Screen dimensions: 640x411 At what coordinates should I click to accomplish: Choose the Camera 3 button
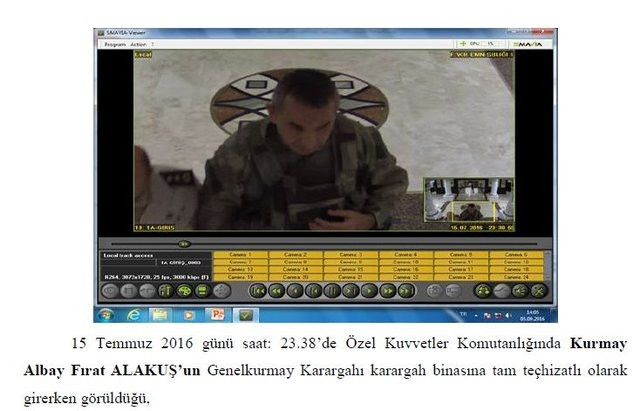(x=351, y=255)
